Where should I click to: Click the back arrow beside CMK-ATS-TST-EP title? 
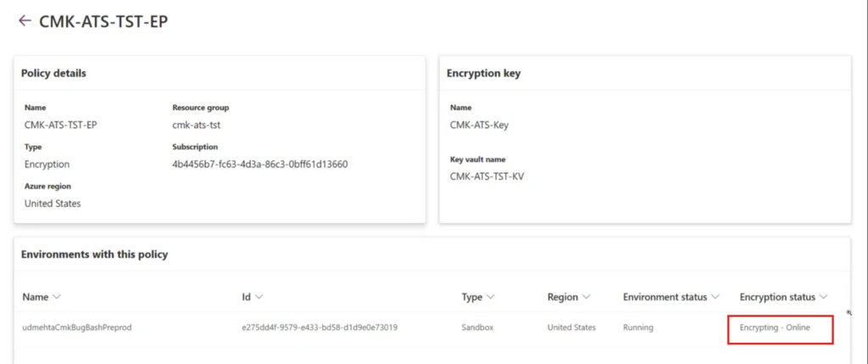pos(25,20)
